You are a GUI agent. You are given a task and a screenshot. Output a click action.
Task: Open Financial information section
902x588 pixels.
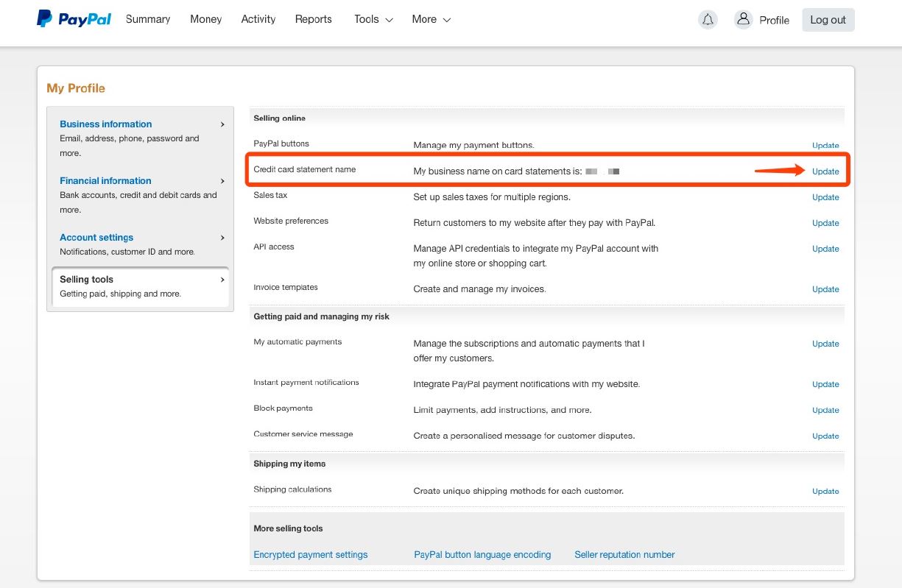105,181
